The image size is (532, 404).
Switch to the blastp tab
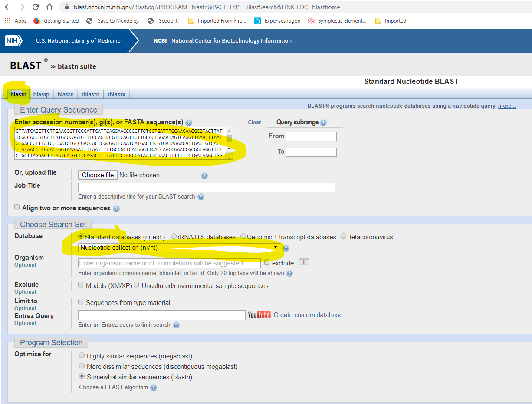(x=41, y=94)
